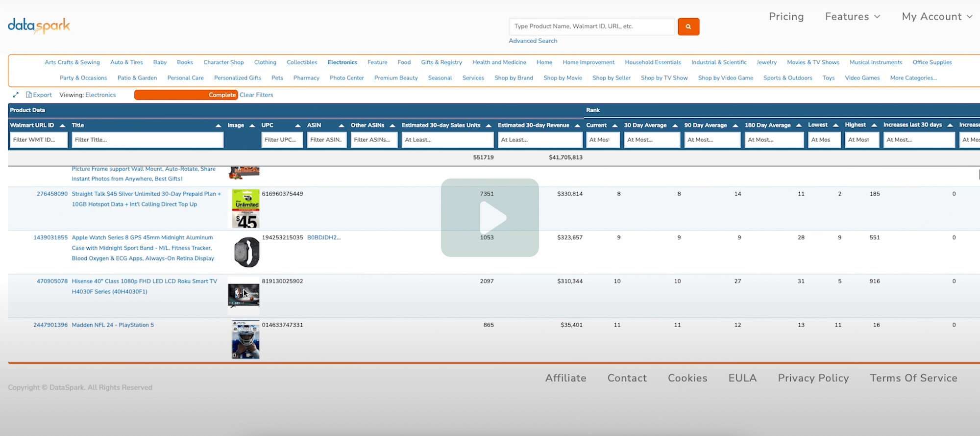This screenshot has height=436, width=980.
Task: Focus Revenue At Least field
Action: [540, 140]
